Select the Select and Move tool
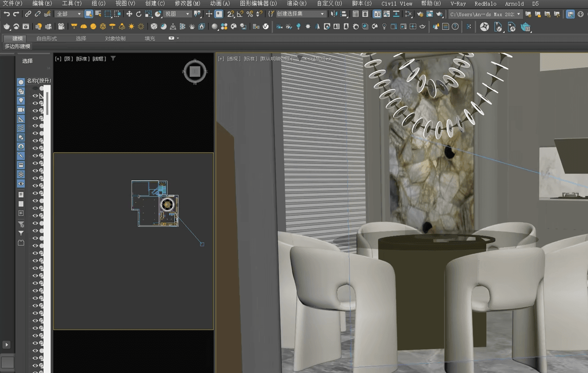The width and height of the screenshot is (588, 373). [x=130, y=14]
